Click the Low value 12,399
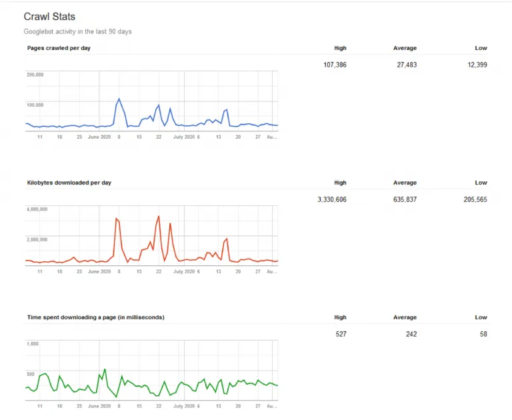The height and width of the screenshot is (420, 512). 477,65
